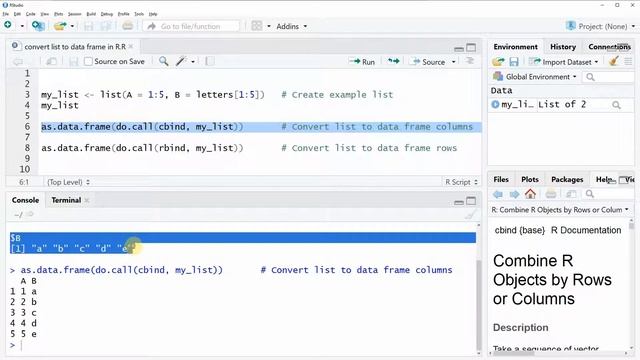This screenshot has height=360, width=640.
Task: Click the Help pane back arrow
Action: (x=498, y=194)
